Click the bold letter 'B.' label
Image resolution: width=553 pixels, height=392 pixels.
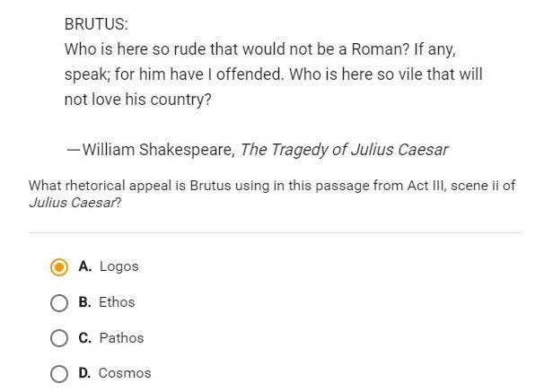pos(85,302)
